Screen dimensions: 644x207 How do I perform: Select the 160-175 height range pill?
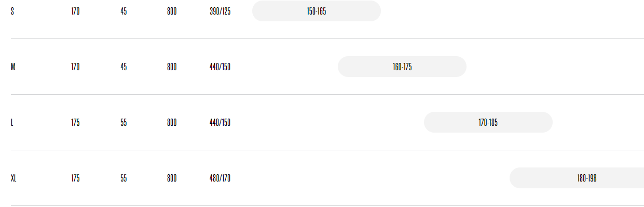tap(402, 67)
